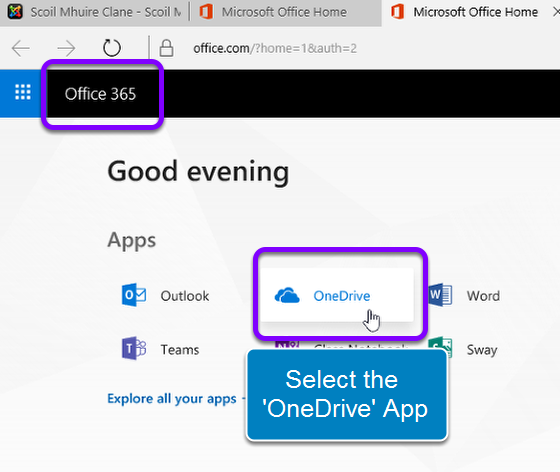Go back with the browser back arrow
The height and width of the screenshot is (472, 560).
(x=20, y=48)
